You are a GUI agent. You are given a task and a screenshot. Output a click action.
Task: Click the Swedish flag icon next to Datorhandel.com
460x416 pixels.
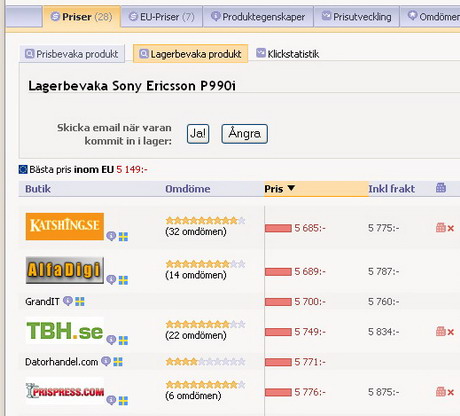pos(118,362)
